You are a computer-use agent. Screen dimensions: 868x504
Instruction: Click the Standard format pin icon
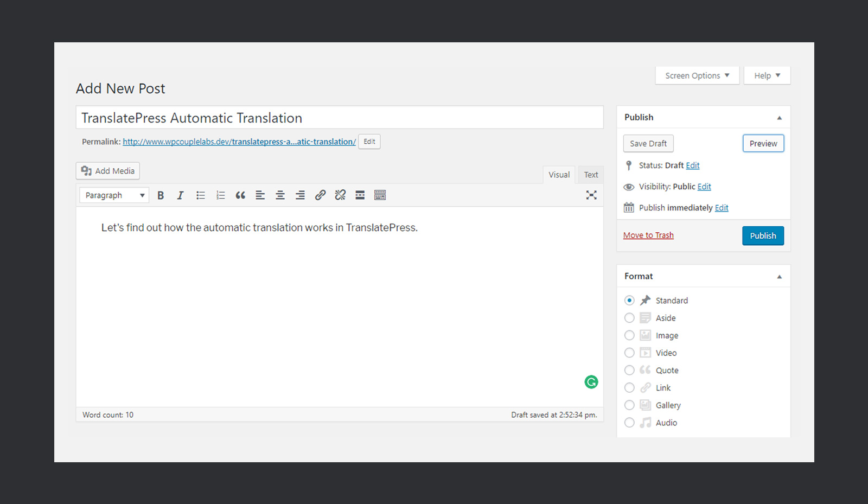[645, 300]
